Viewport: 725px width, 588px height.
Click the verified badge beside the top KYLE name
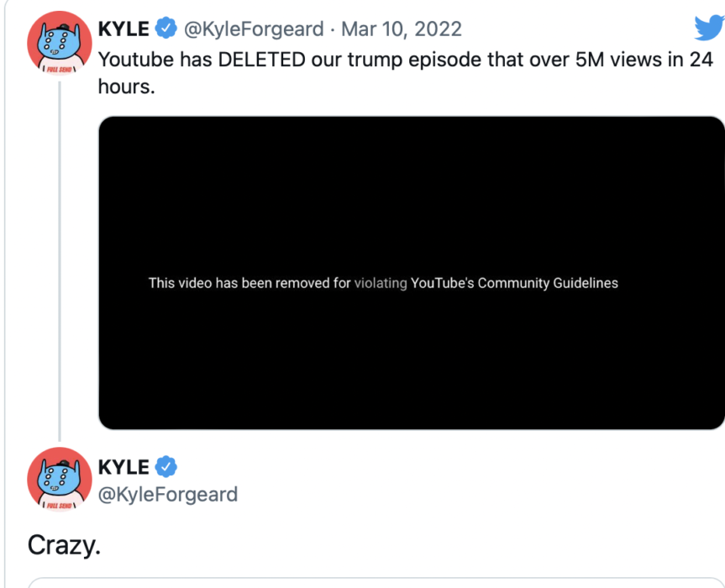[x=165, y=29]
